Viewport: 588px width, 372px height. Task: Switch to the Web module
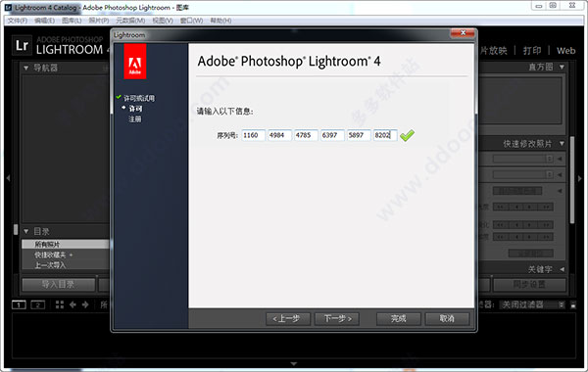pos(565,51)
